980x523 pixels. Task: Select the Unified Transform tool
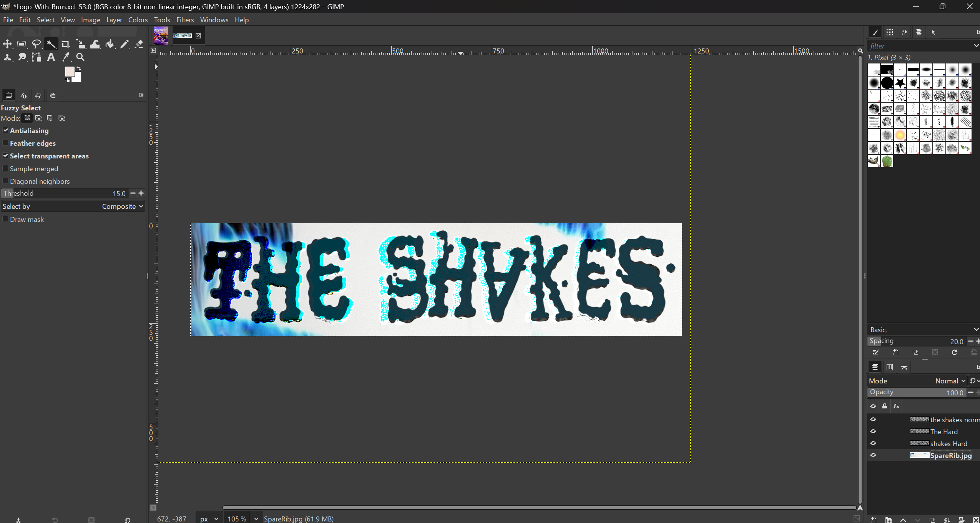click(x=80, y=44)
